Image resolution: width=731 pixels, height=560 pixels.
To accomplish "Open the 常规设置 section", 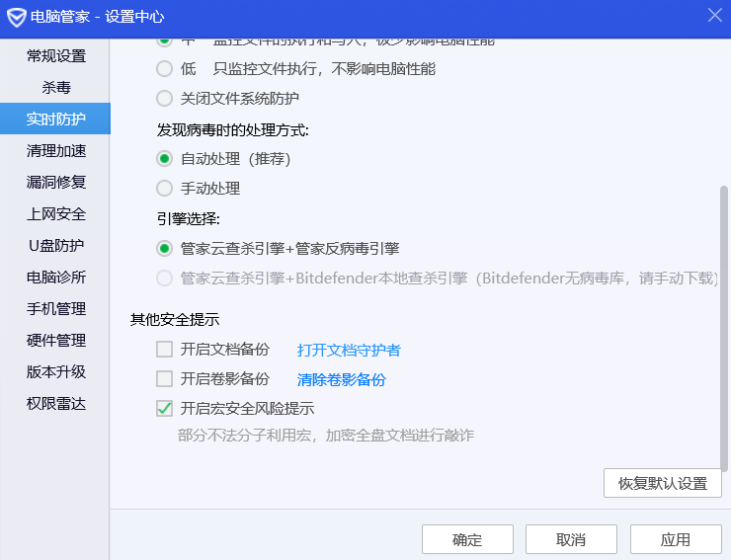I will [56, 56].
